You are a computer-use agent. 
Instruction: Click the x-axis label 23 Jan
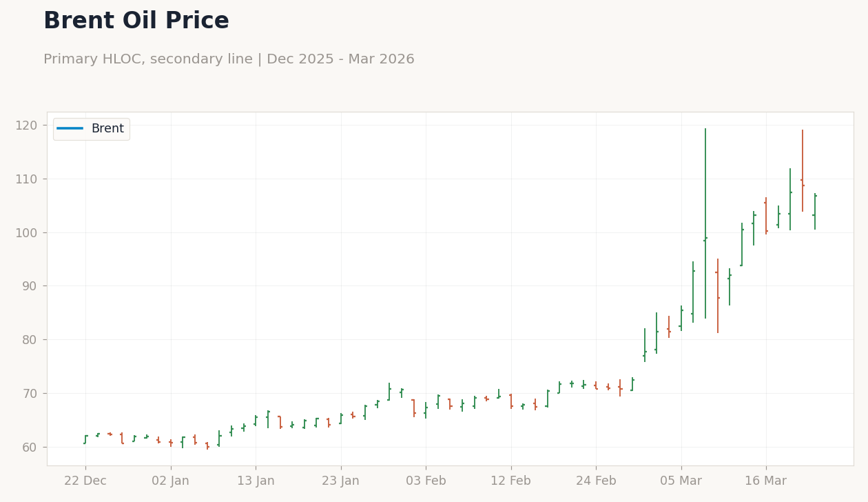pos(340,481)
